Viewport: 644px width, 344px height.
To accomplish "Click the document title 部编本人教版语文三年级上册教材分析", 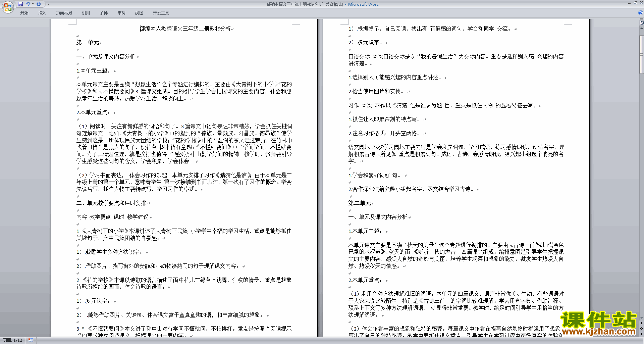I will click(x=185, y=29).
